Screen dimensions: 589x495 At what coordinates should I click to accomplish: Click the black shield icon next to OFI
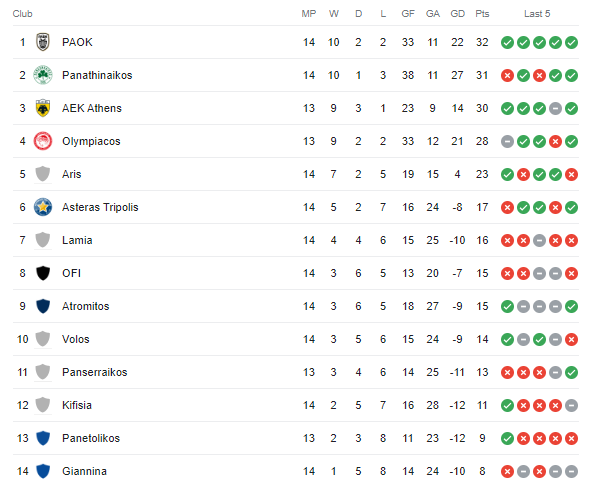[x=43, y=273]
